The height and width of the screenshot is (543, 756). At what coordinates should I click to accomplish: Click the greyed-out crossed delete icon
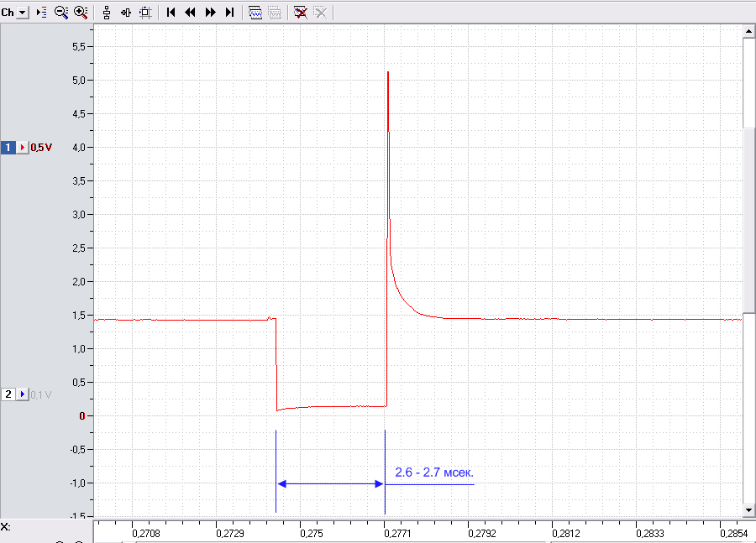click(x=320, y=13)
